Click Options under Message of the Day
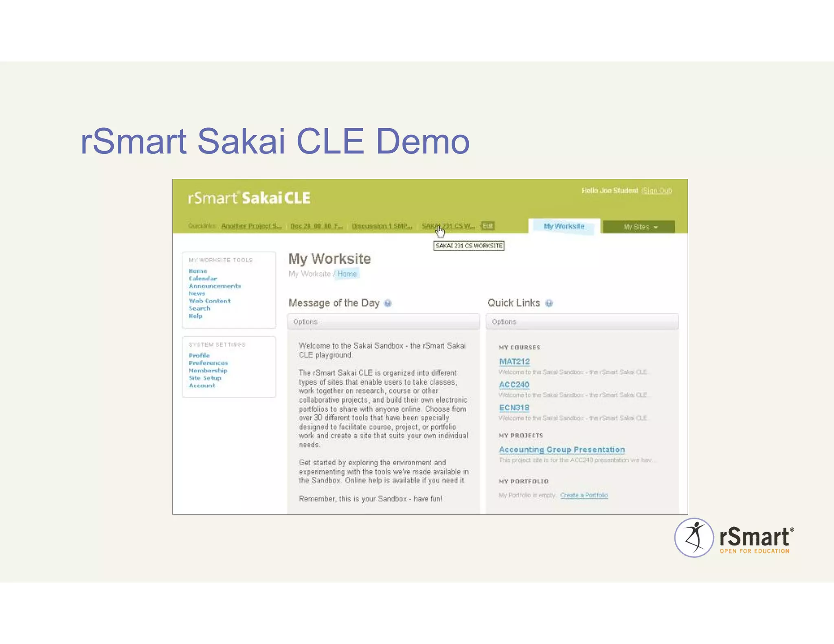 (x=305, y=322)
